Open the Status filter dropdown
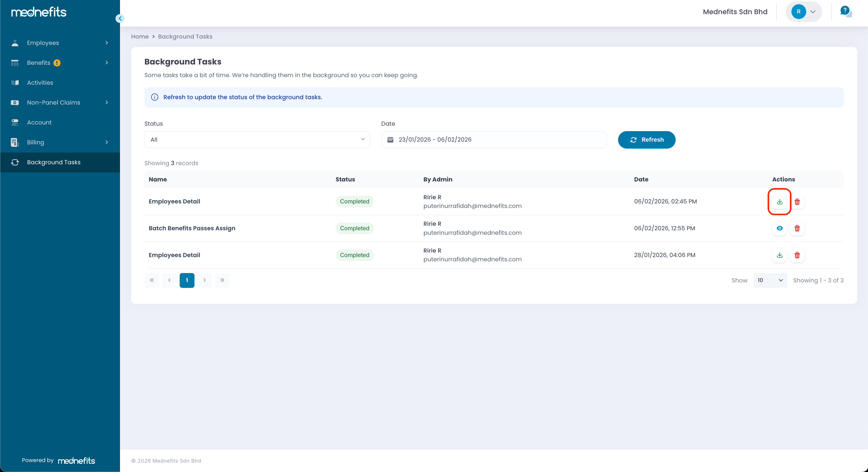868x472 pixels. 257,140
